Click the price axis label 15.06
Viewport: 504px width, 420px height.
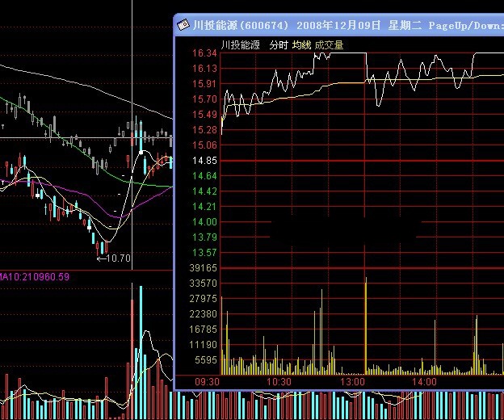coord(204,145)
